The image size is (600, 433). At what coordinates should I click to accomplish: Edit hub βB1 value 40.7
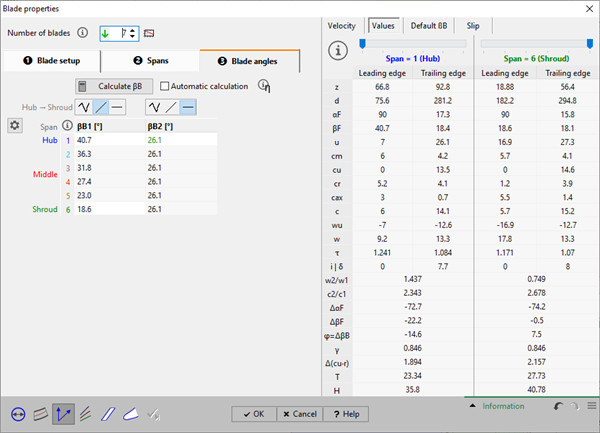[109, 140]
